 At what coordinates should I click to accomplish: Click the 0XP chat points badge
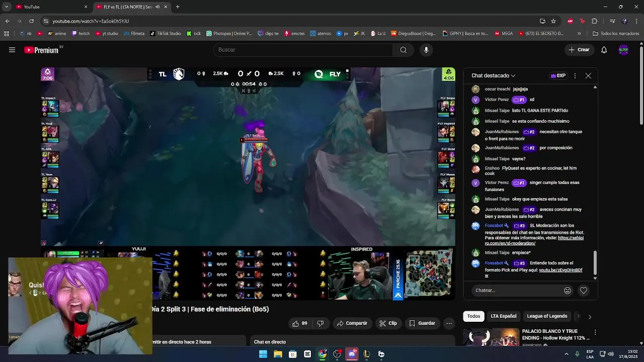[558, 75]
